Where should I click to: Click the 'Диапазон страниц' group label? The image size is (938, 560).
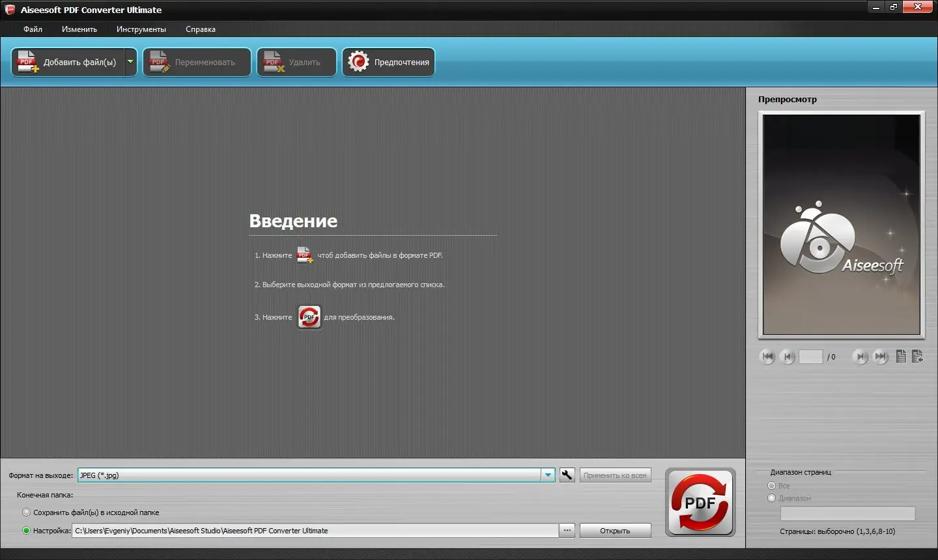pos(801,472)
